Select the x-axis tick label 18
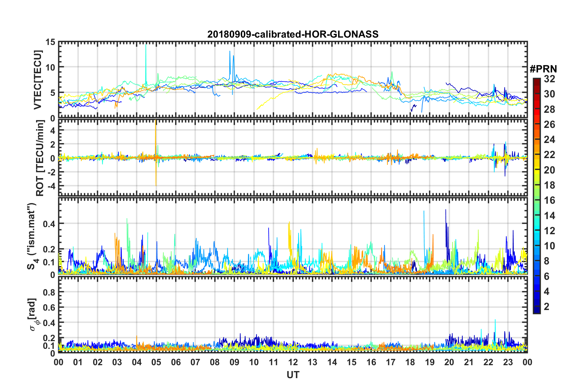Screen dimensions: 586x392 click(x=410, y=362)
